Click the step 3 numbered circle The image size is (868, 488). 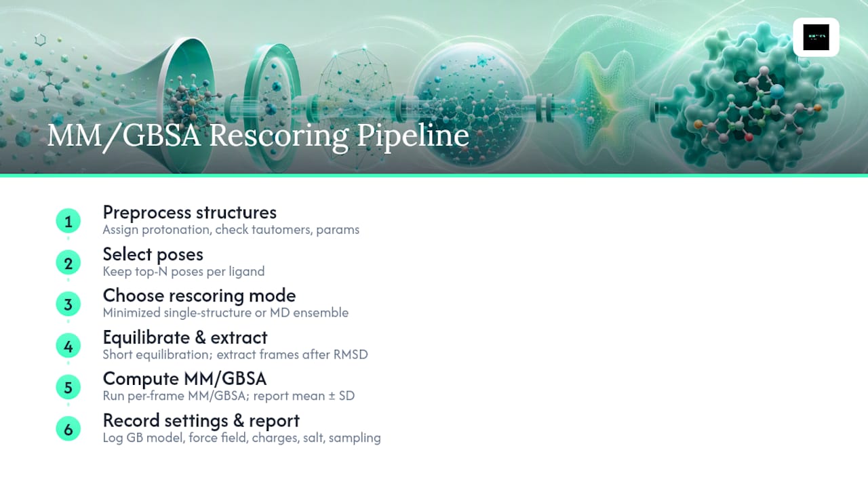(68, 304)
